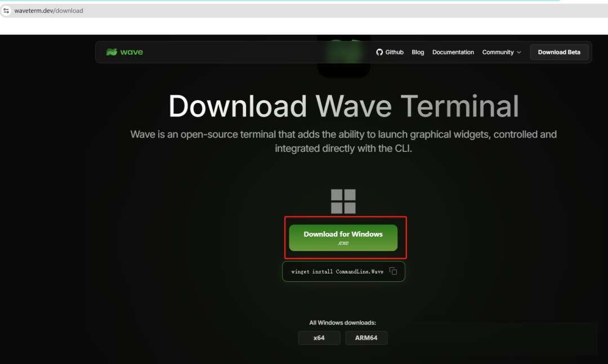Image resolution: width=608 pixels, height=364 pixels.
Task: Click the Download Wave Terminal heading
Action: 343,106
